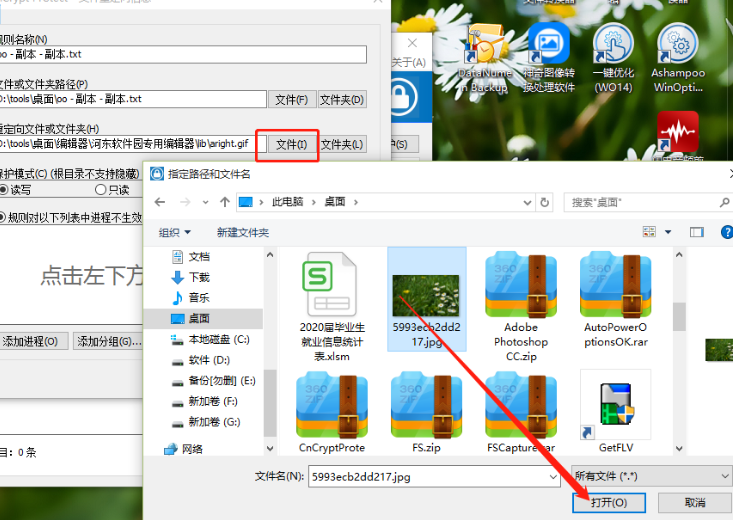
Task: Click 此电脑 in the breadcrumb path
Action: pos(287,202)
